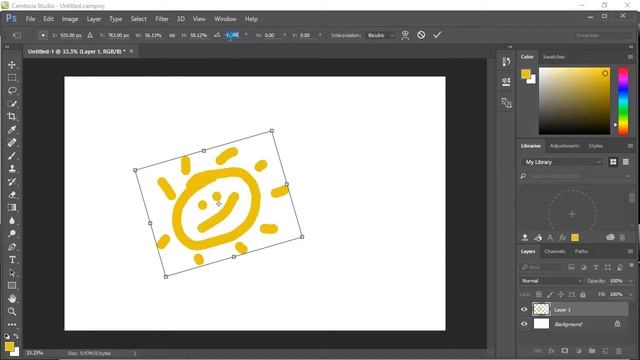Viewport: 640px width, 360px height.
Task: Delete layer trash button
Action: (x=619, y=351)
